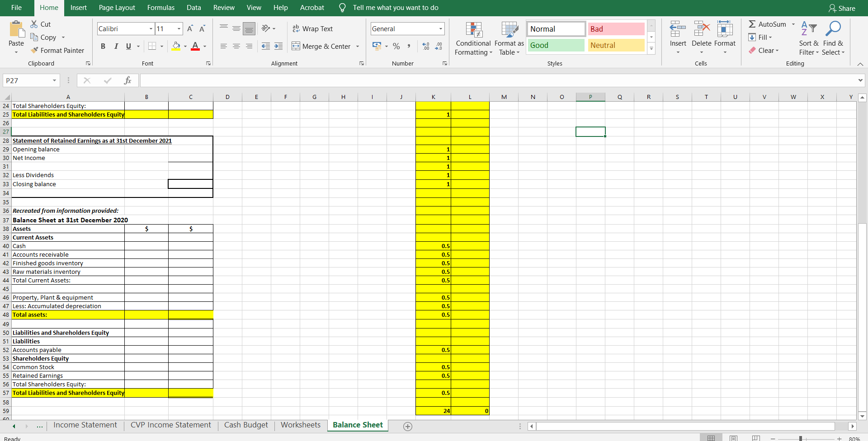Viewport: 868px width, 441px height.
Task: Activate the Format Painter brush
Action: pyautogui.click(x=34, y=50)
